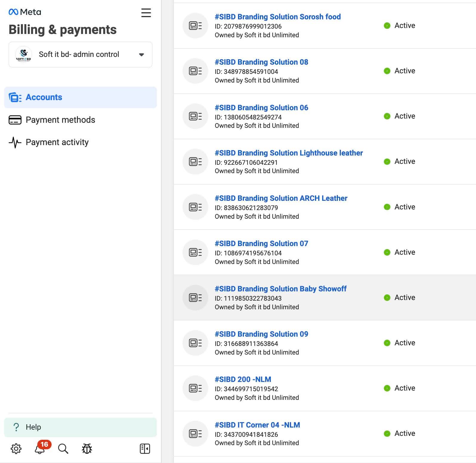Open the hamburger menu icon
The image size is (476, 463).
(146, 13)
